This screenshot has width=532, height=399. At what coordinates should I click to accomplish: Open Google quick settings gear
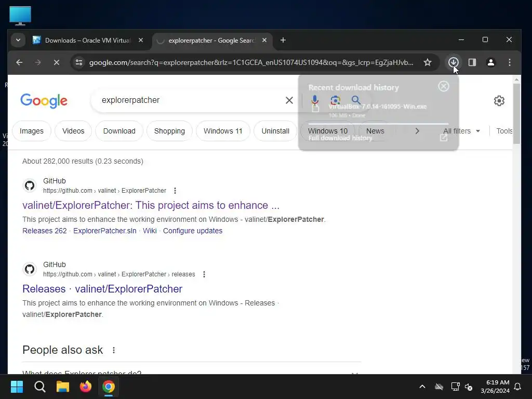click(x=499, y=101)
